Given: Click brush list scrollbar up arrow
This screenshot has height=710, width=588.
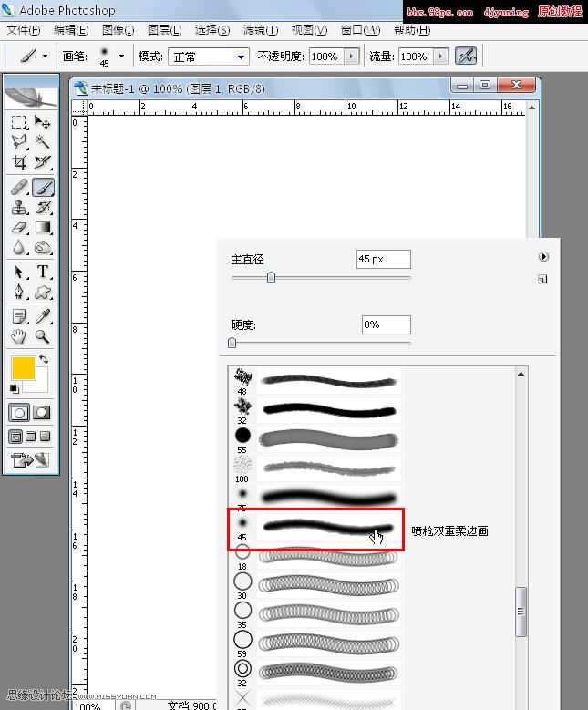Looking at the screenshot, I should point(521,374).
